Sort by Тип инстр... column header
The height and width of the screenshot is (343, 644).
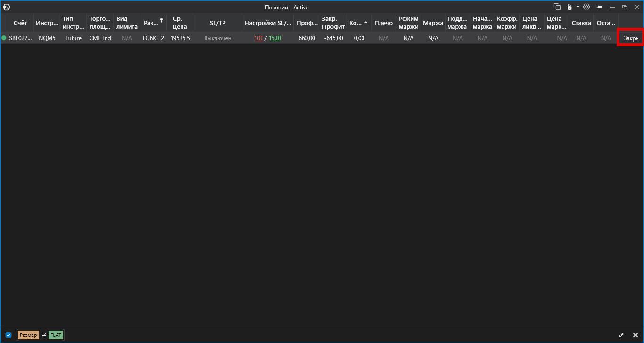click(x=73, y=23)
